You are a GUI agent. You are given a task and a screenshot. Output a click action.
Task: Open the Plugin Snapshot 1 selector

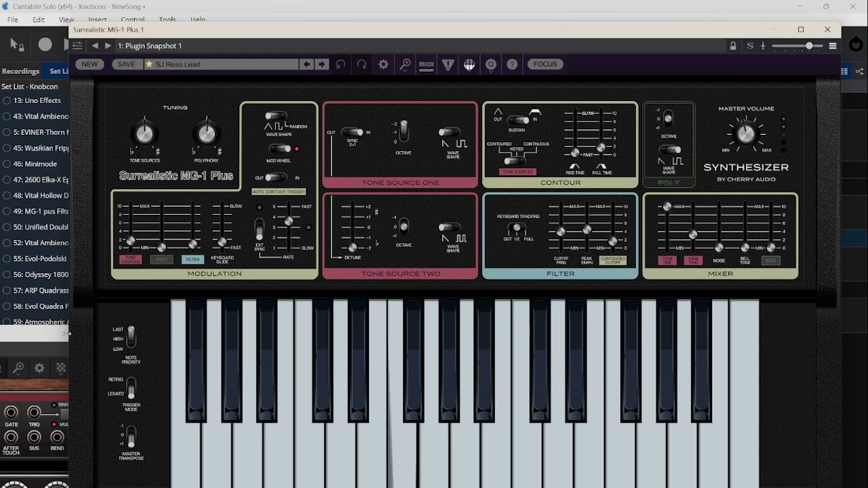click(x=150, y=46)
